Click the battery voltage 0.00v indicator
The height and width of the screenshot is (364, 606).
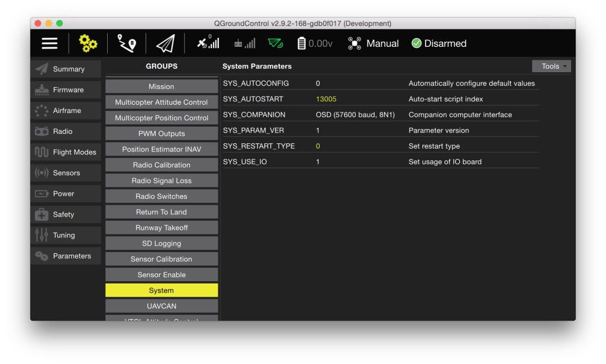click(315, 43)
